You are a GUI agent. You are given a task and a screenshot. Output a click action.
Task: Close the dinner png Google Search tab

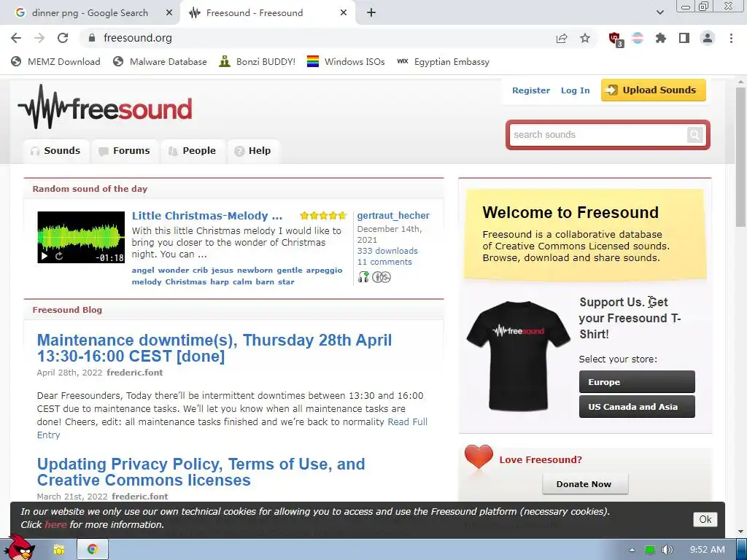169,13
